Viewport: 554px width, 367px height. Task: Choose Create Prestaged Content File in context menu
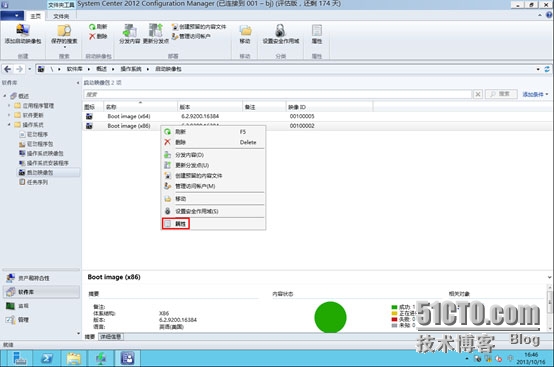(x=213, y=176)
